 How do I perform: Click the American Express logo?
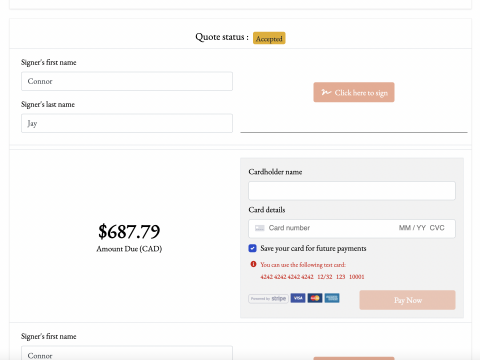pyautogui.click(x=332, y=298)
